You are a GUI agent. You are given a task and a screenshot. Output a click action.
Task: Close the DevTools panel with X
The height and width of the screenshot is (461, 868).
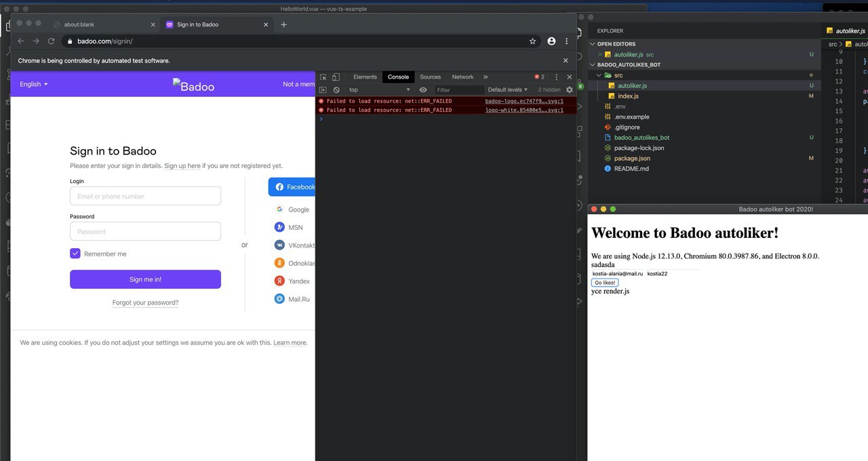click(570, 77)
